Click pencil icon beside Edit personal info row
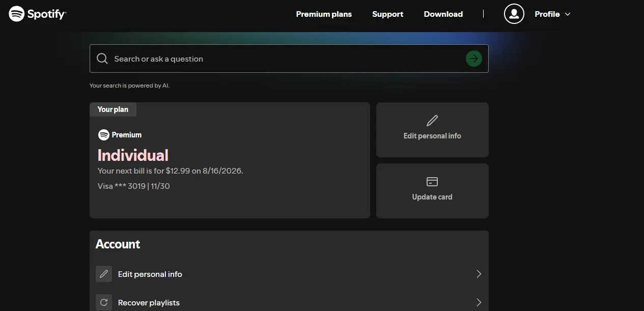The image size is (644, 311). coord(104,274)
